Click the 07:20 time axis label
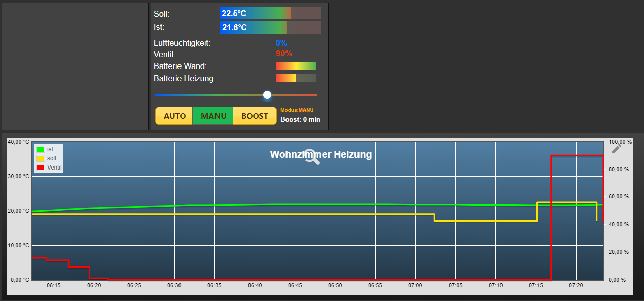644x301 pixels. 576,286
